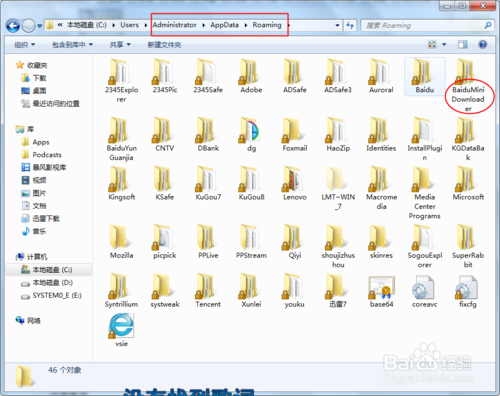Select the Adobe folder
The image size is (500, 396).
251,76
